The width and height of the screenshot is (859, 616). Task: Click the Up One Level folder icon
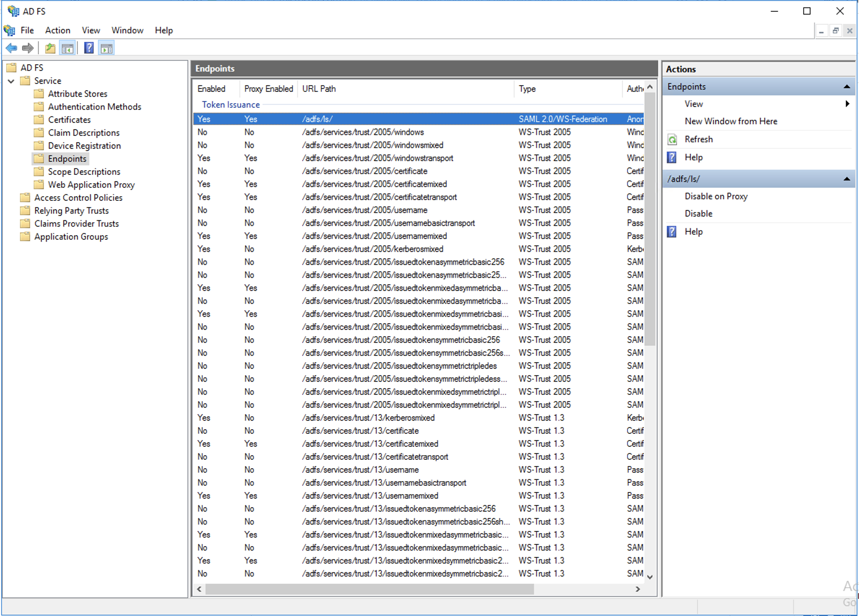click(x=50, y=48)
